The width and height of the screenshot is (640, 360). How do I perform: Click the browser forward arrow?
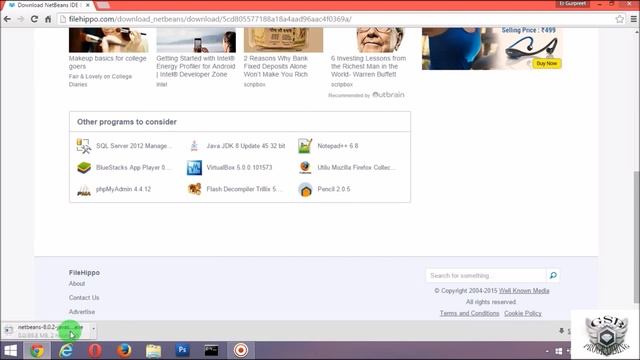click(21, 19)
